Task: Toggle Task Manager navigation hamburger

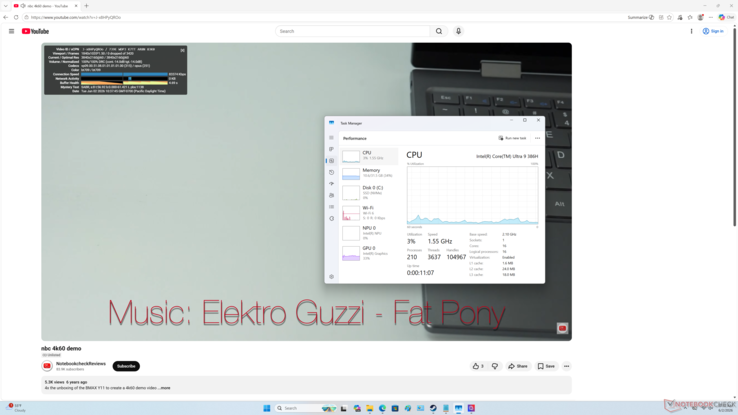Action: tap(331, 138)
